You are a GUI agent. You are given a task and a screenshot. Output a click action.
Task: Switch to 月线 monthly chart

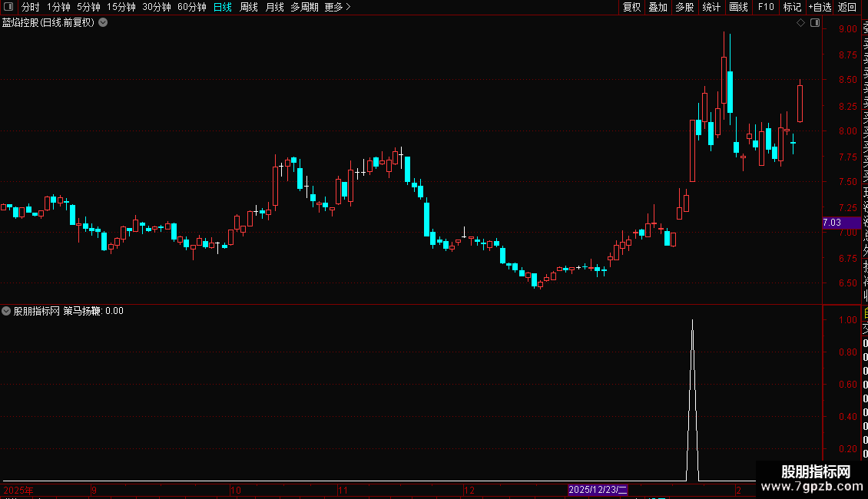pos(274,7)
